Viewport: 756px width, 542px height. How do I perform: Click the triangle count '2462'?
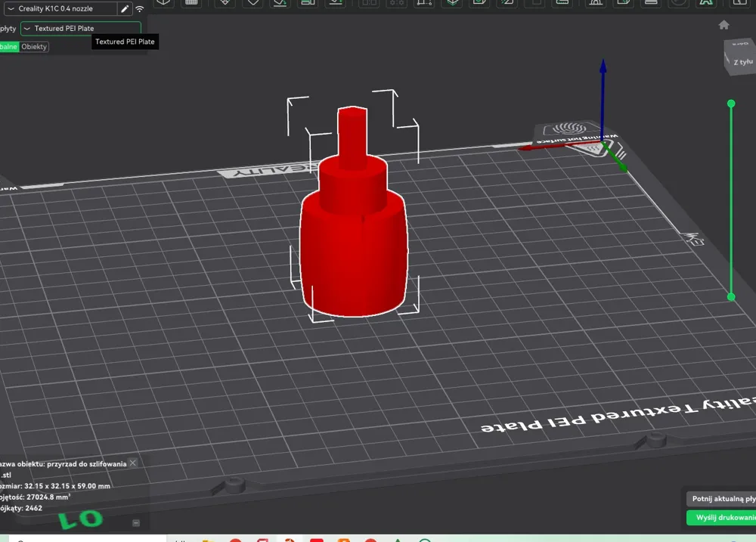point(34,508)
